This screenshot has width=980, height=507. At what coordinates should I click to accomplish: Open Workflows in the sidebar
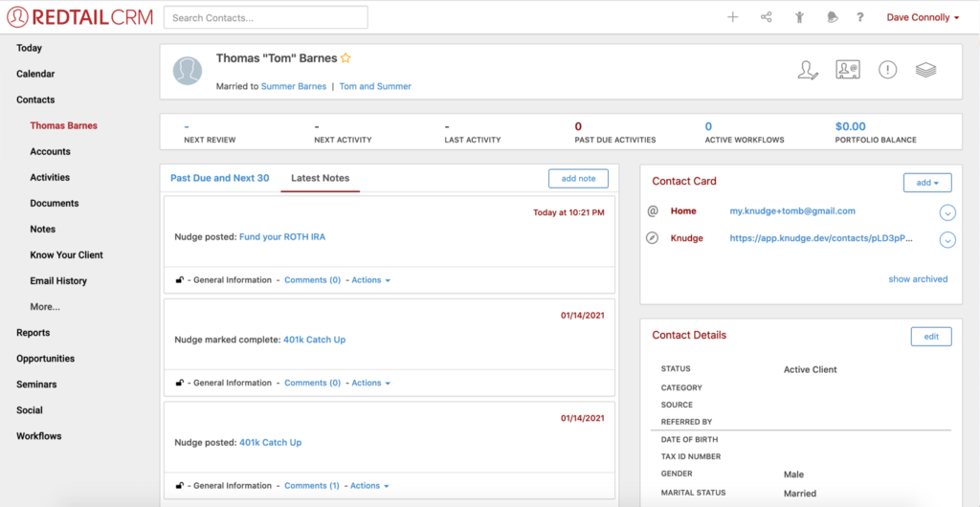pos(38,436)
